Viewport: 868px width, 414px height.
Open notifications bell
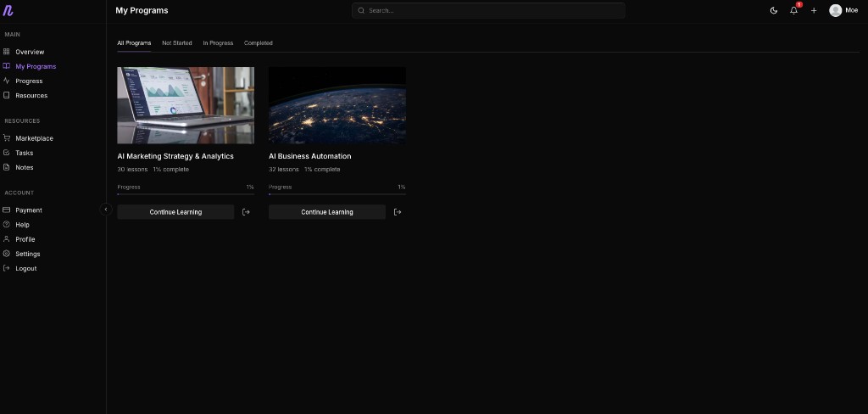pyautogui.click(x=793, y=10)
